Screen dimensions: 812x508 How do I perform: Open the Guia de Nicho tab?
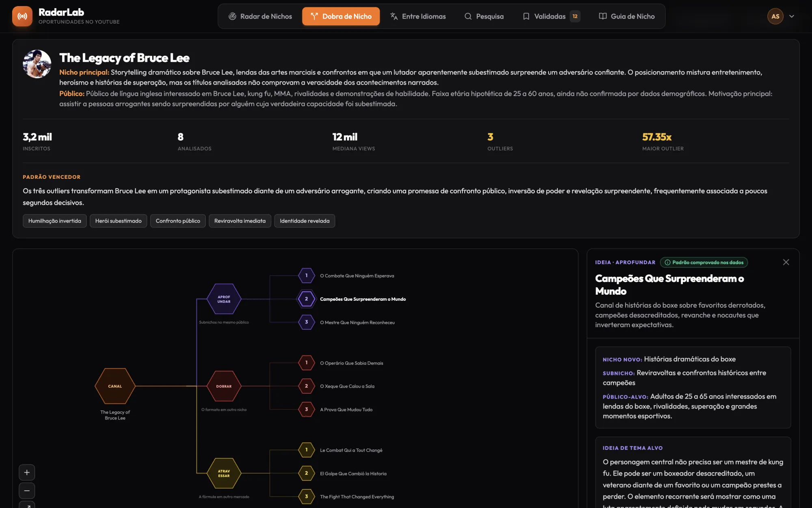627,16
